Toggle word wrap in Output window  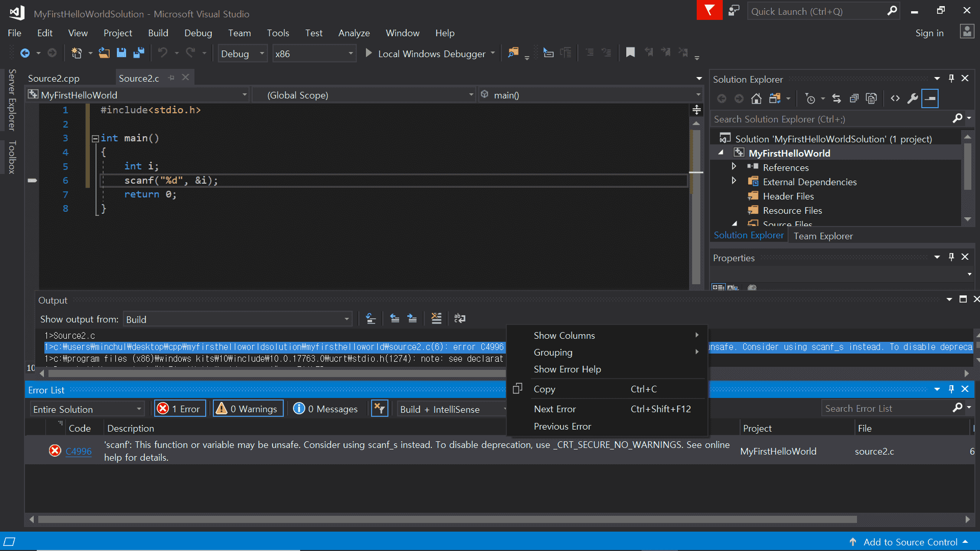pyautogui.click(x=459, y=319)
